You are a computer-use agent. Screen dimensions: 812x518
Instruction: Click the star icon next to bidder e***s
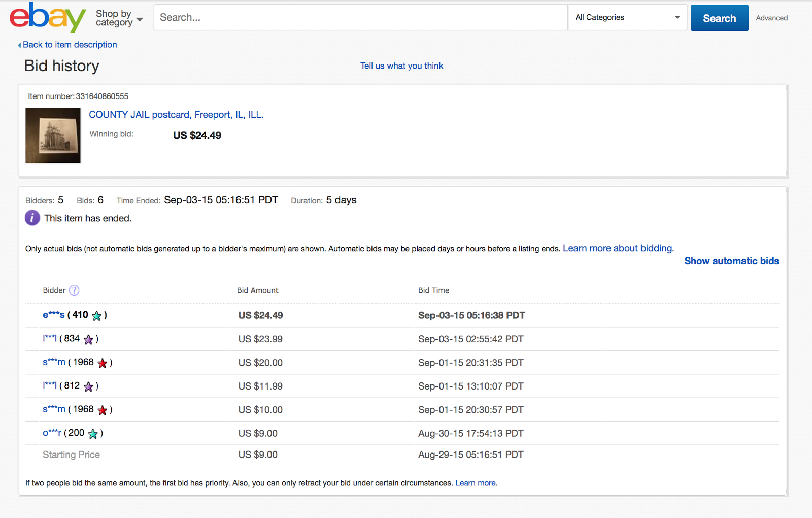click(x=97, y=316)
